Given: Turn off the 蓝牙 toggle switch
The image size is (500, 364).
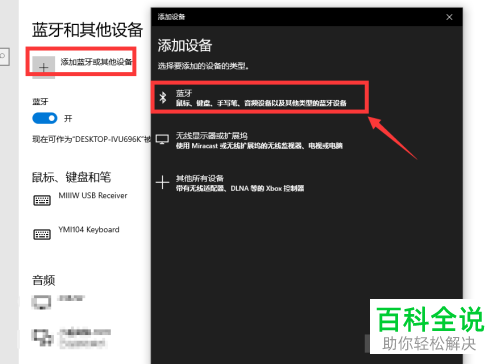Looking at the screenshot, I should point(45,118).
